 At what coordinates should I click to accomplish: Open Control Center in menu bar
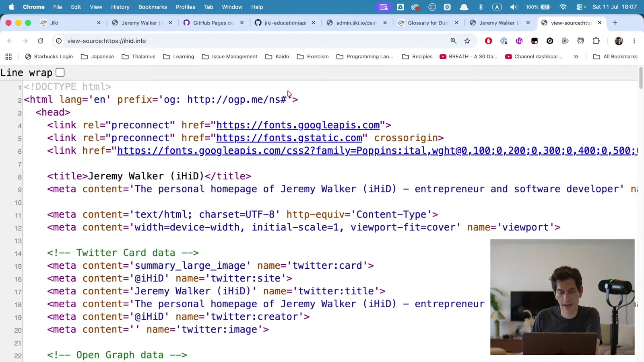(x=580, y=7)
